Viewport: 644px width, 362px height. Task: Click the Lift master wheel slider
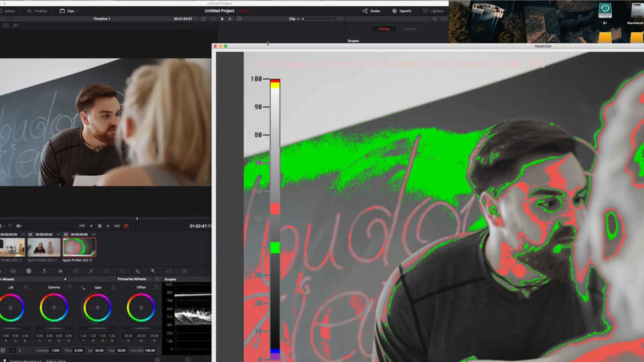click(x=11, y=328)
